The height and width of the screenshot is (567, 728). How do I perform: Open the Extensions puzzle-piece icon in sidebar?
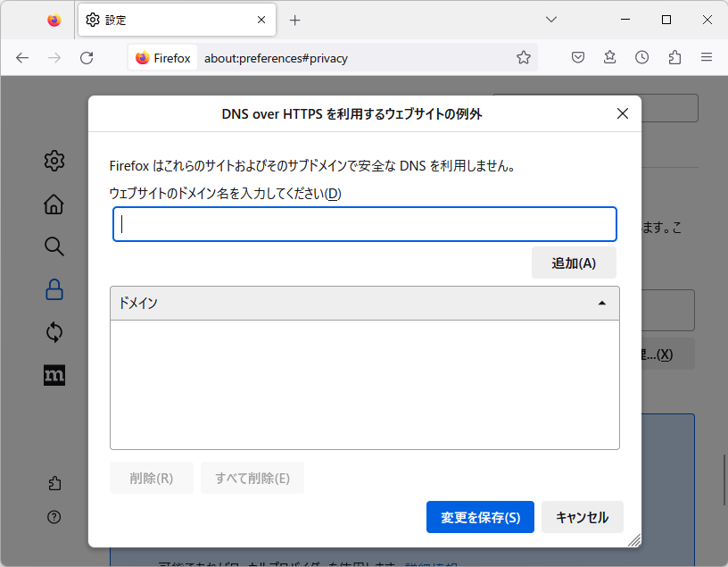coord(54,482)
